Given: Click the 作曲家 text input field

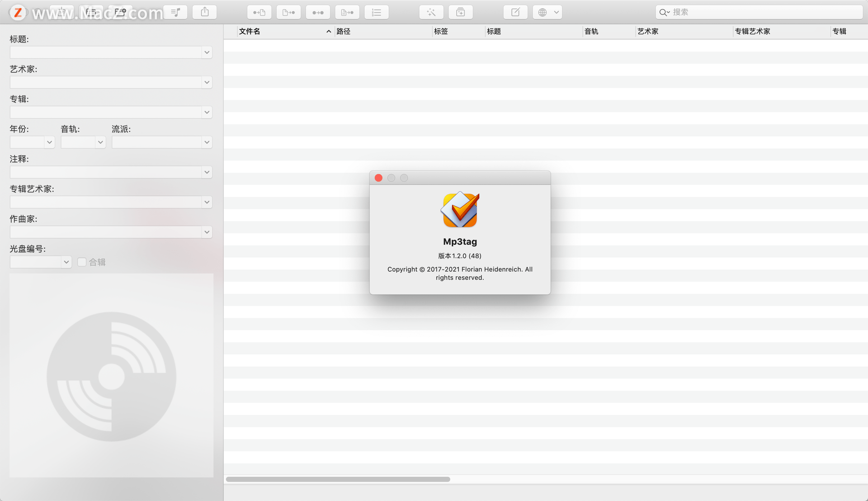Looking at the screenshot, I should tap(106, 232).
